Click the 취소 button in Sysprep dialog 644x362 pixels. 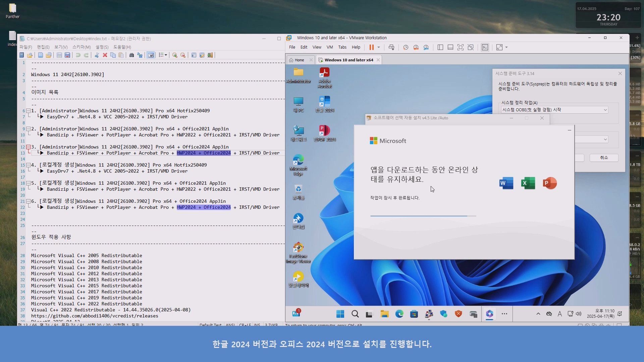pos(604,158)
